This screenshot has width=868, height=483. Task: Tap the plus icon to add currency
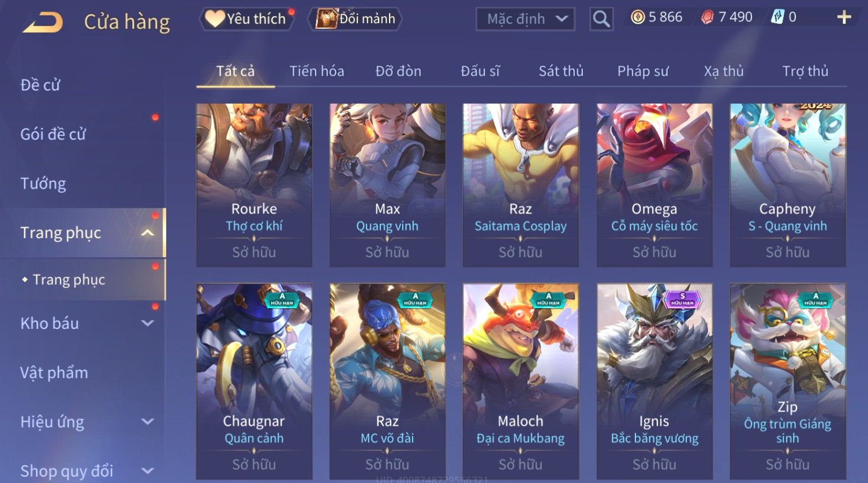(x=844, y=17)
